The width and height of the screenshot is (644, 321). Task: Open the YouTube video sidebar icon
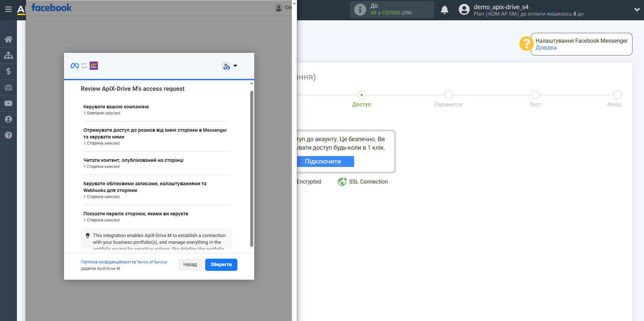(8, 103)
